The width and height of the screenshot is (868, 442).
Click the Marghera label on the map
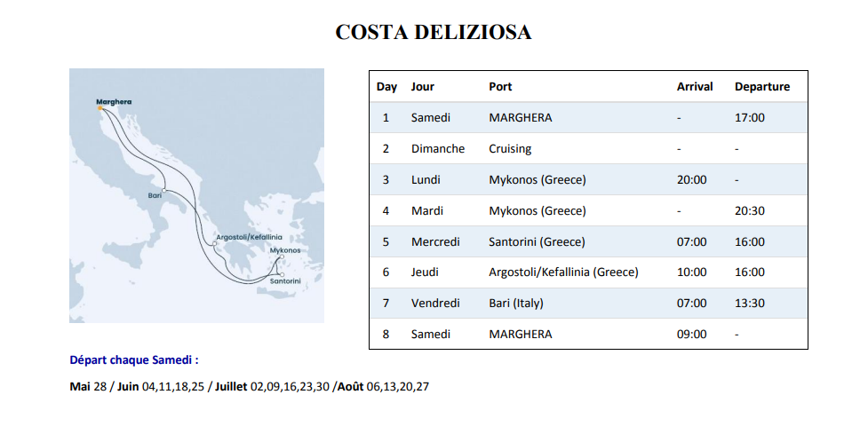coord(114,102)
